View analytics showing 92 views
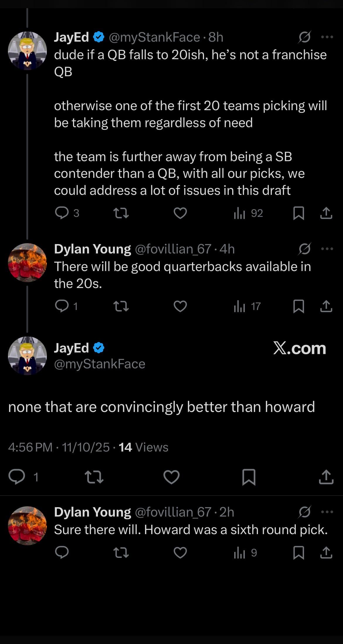The width and height of the screenshot is (343, 644). (x=248, y=213)
